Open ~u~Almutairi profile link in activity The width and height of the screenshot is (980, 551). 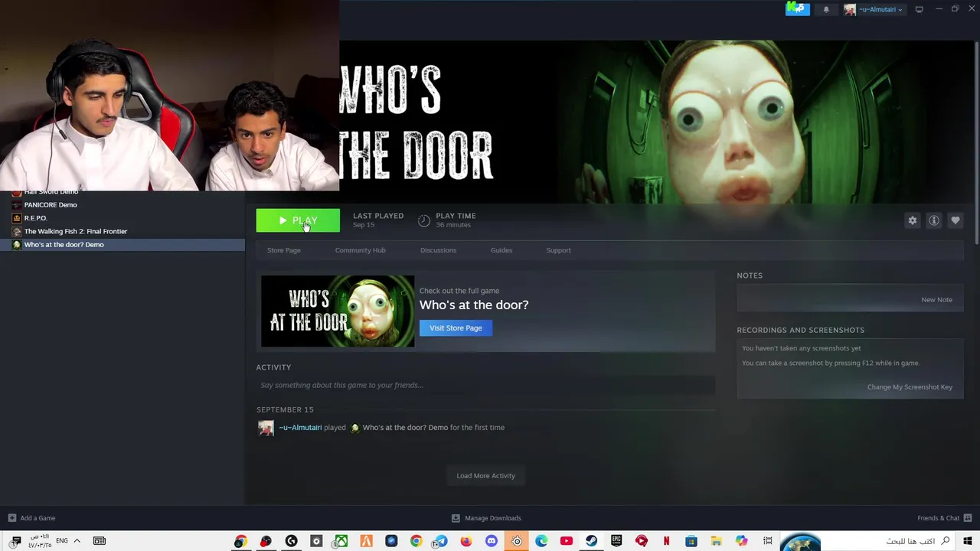click(x=300, y=428)
